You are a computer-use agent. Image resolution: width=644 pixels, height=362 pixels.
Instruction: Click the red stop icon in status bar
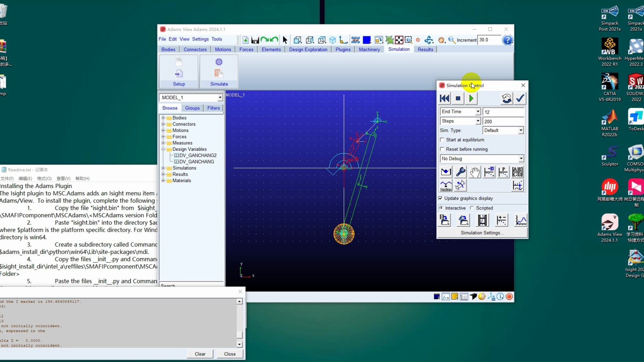pos(509,296)
